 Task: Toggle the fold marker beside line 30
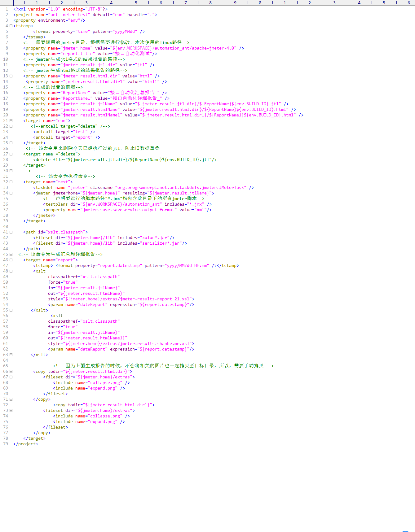(x=11, y=171)
